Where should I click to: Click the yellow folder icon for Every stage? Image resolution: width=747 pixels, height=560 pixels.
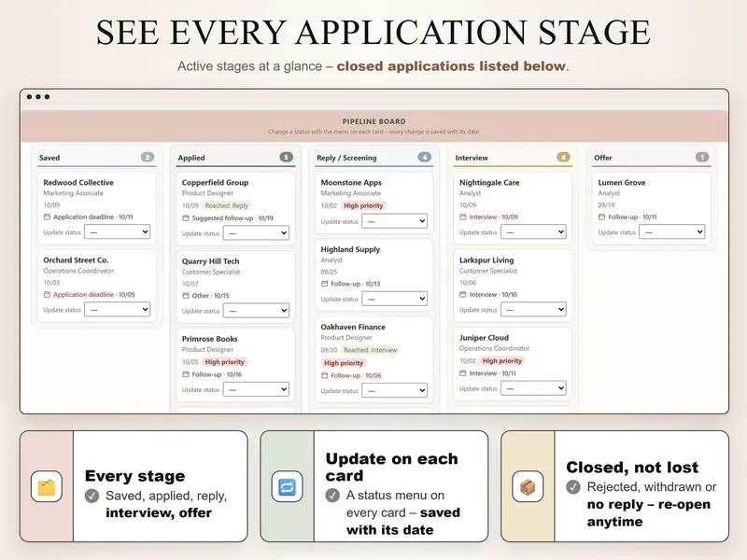(47, 486)
